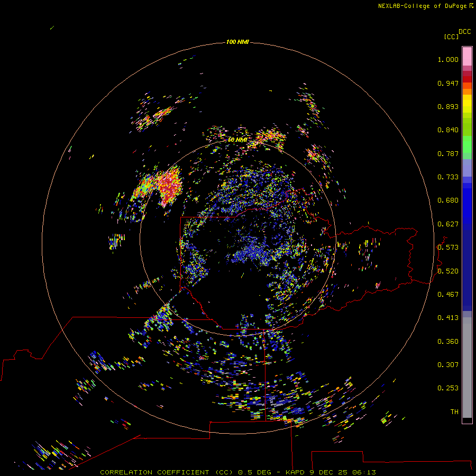Click the 0.840 legend value
Image resolution: width=476 pixels, height=476 pixels.
[448, 130]
